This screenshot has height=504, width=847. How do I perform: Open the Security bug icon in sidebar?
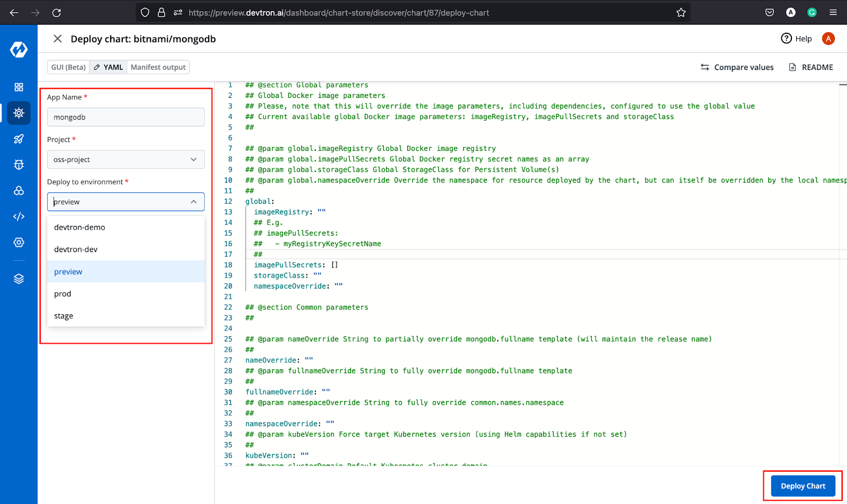[19, 165]
